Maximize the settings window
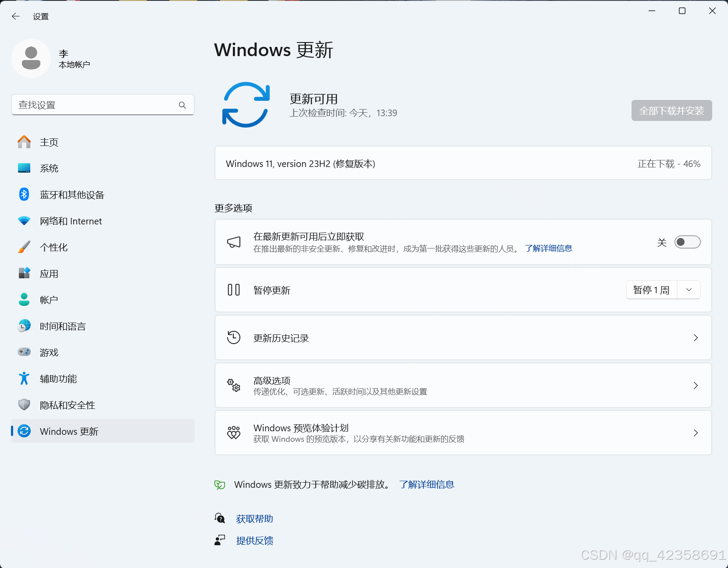Image resolution: width=728 pixels, height=568 pixels. [682, 11]
